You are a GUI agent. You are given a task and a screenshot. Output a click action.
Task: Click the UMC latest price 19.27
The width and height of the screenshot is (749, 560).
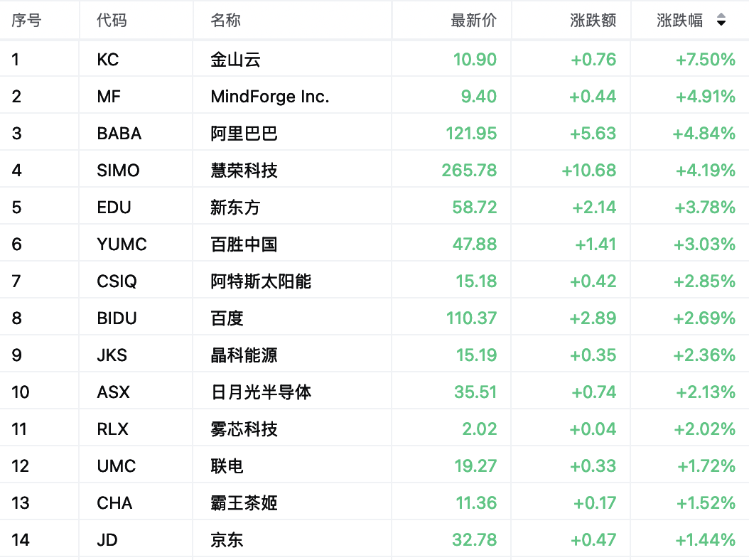point(475,466)
